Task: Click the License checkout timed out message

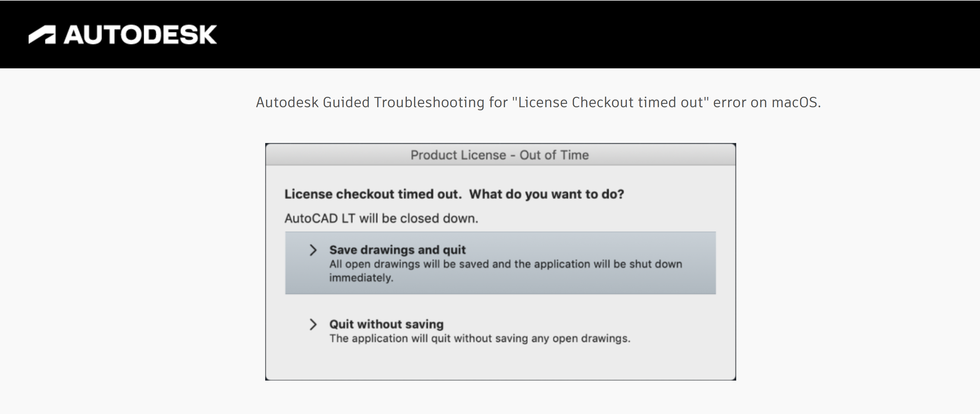Action: (x=373, y=194)
